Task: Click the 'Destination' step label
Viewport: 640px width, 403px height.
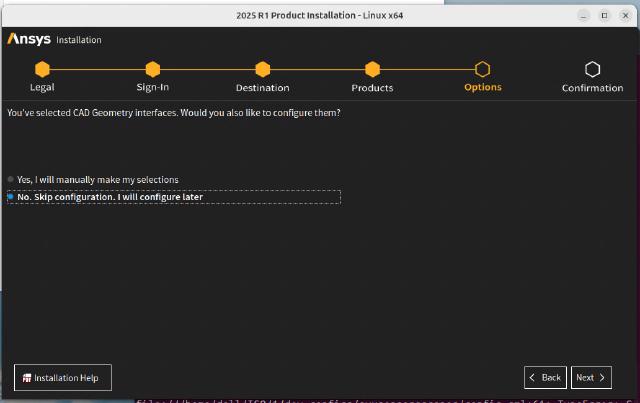Action: tap(262, 88)
